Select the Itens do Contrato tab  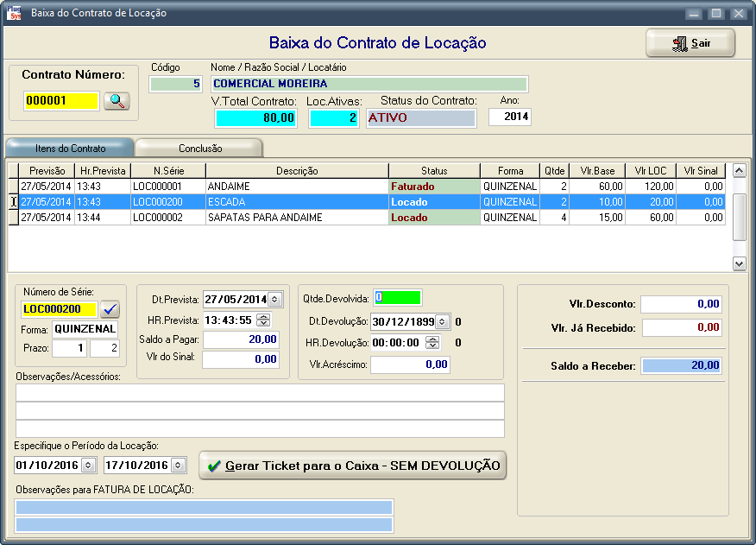point(70,149)
